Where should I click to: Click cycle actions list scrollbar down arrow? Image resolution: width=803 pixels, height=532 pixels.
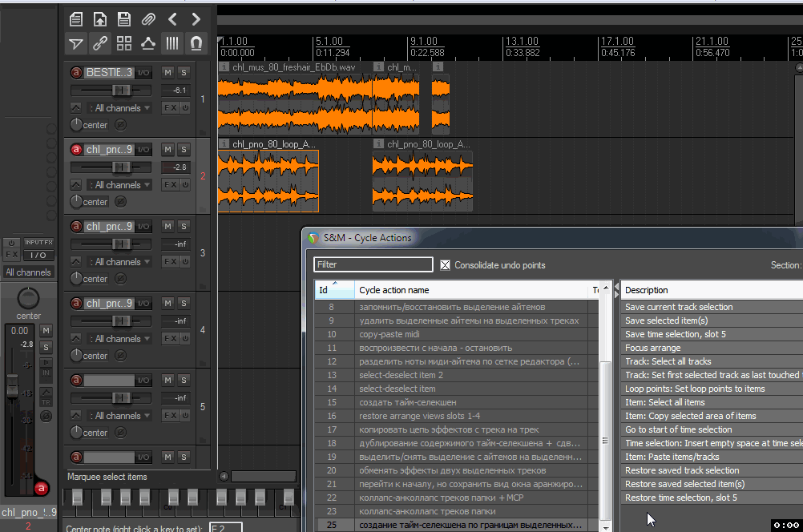click(x=606, y=527)
